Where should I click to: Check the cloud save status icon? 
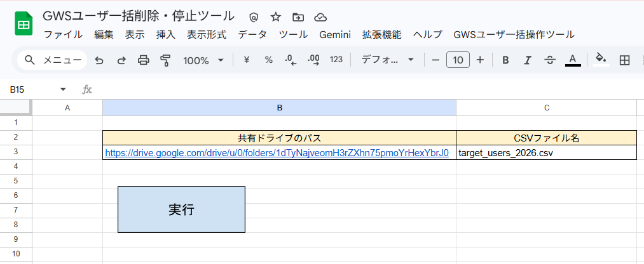pyautogui.click(x=320, y=16)
